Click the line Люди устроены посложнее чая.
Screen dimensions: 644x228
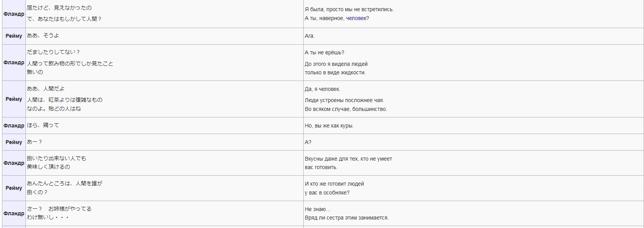click(345, 100)
